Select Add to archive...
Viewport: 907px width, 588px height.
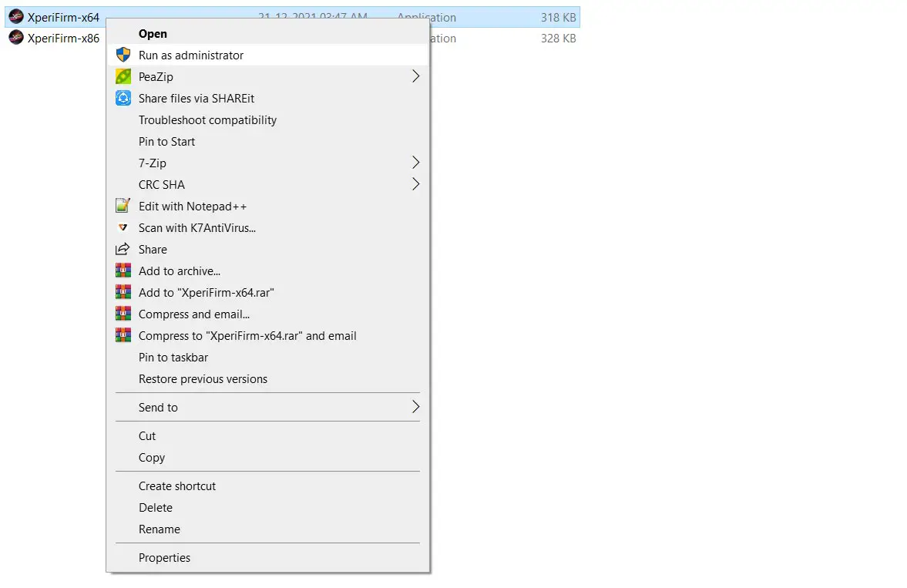268,270
